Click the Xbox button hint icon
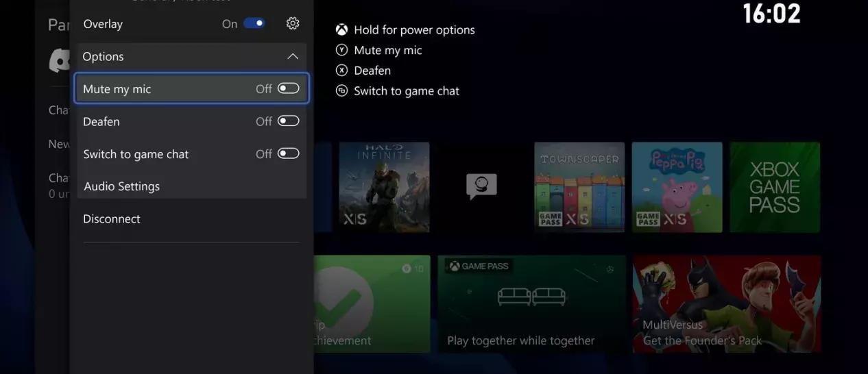This screenshot has height=374, width=868. [341, 29]
